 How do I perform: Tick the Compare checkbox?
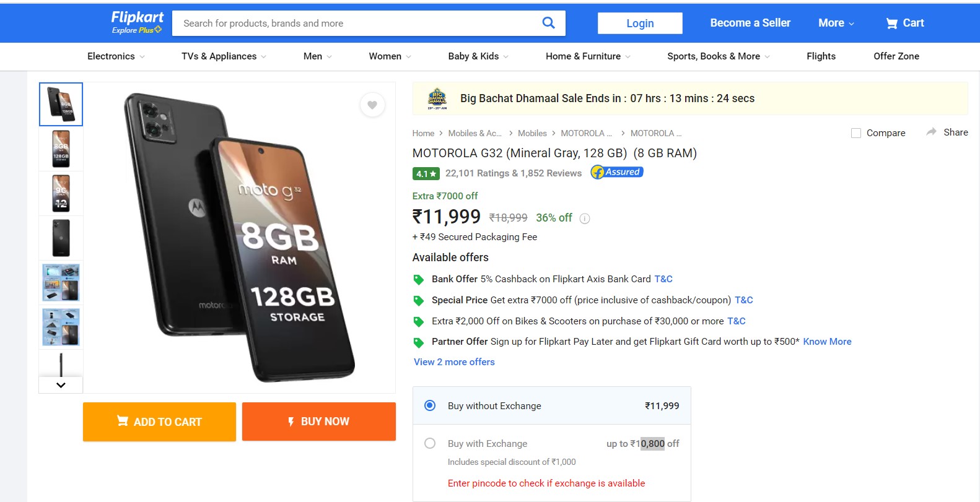click(856, 133)
